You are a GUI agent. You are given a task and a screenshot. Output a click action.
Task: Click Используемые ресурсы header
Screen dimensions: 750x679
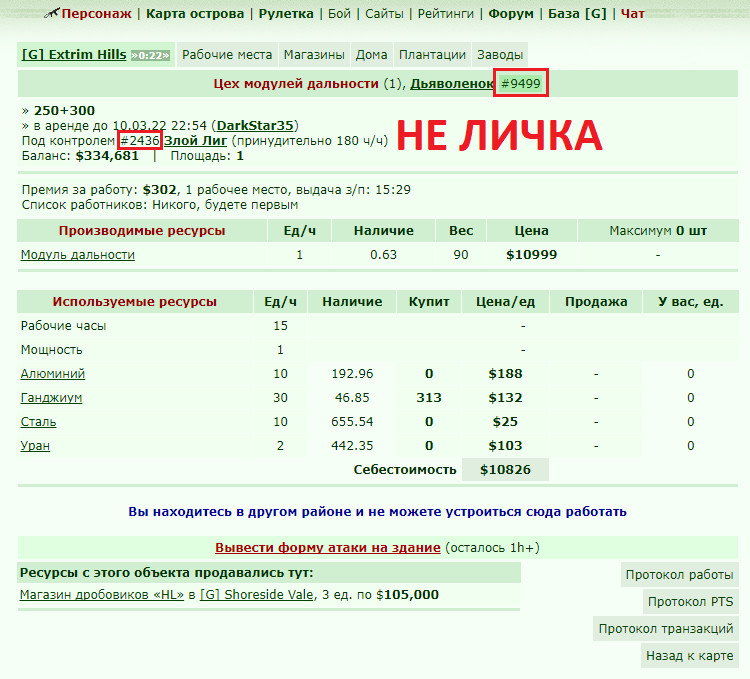click(x=134, y=302)
